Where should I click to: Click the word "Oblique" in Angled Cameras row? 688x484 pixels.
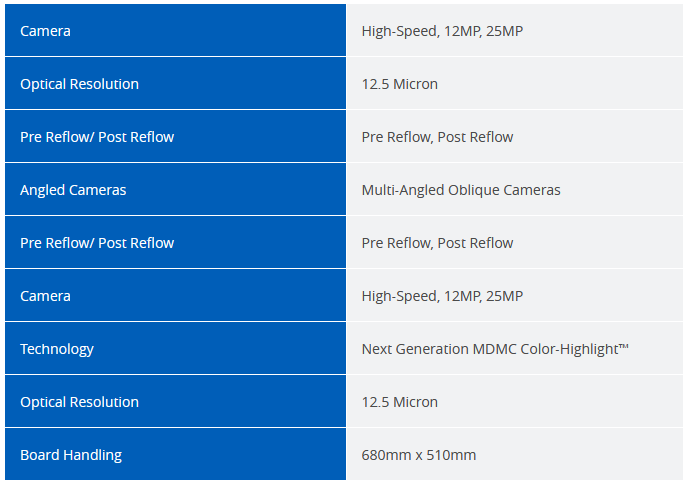475,190
